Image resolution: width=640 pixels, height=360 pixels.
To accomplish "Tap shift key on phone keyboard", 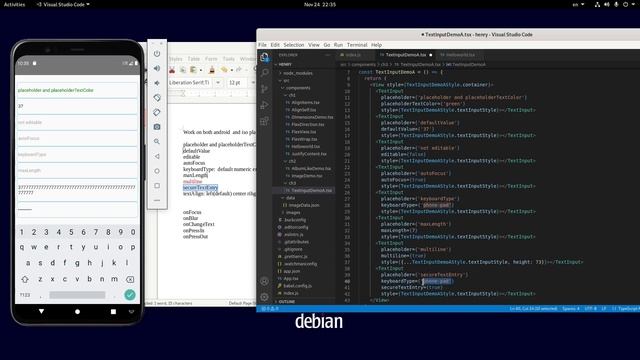I will point(25,279).
